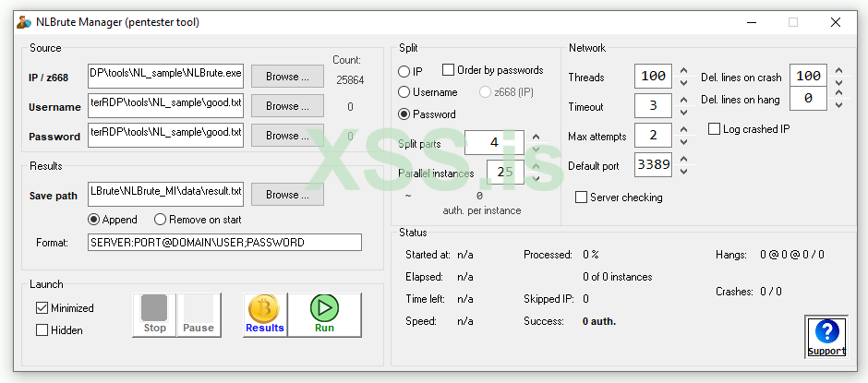The width and height of the screenshot is (868, 383).
Task: Toggle the Log crashed IP checkbox
Action: coord(714,129)
